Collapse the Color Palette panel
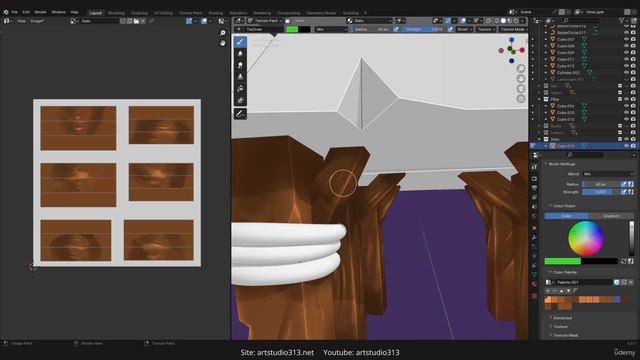The height and width of the screenshot is (360, 640). click(550, 272)
